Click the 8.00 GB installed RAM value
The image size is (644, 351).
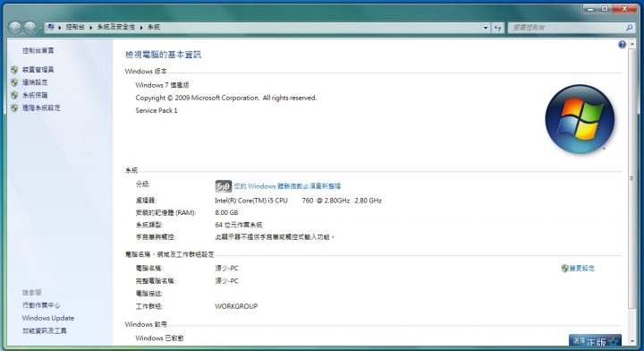pyautogui.click(x=226, y=212)
